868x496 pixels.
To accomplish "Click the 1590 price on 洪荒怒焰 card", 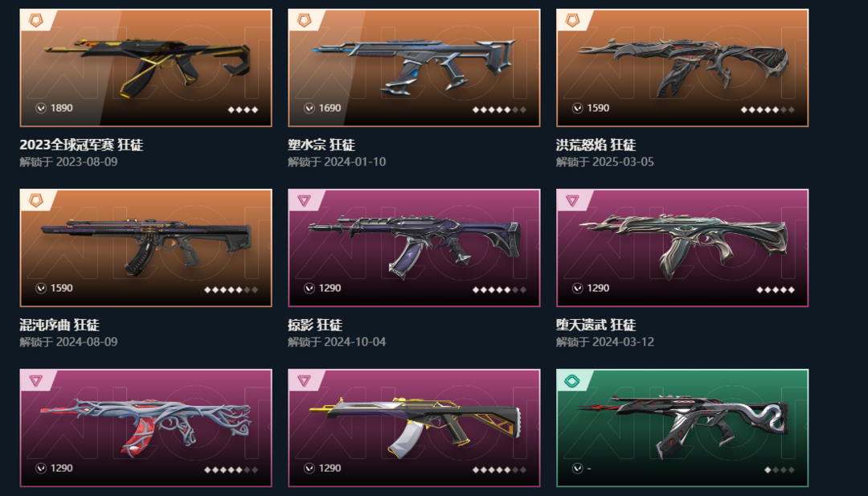I will 598,108.
